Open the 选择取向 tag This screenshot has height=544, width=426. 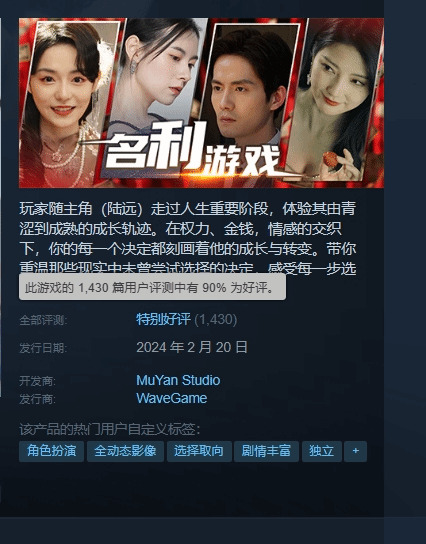[199, 451]
